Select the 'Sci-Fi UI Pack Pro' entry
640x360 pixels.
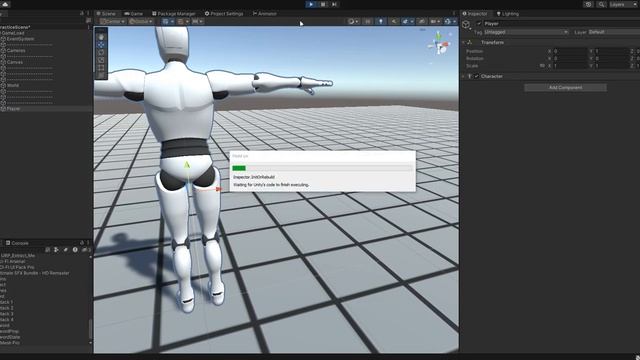tap(17, 267)
